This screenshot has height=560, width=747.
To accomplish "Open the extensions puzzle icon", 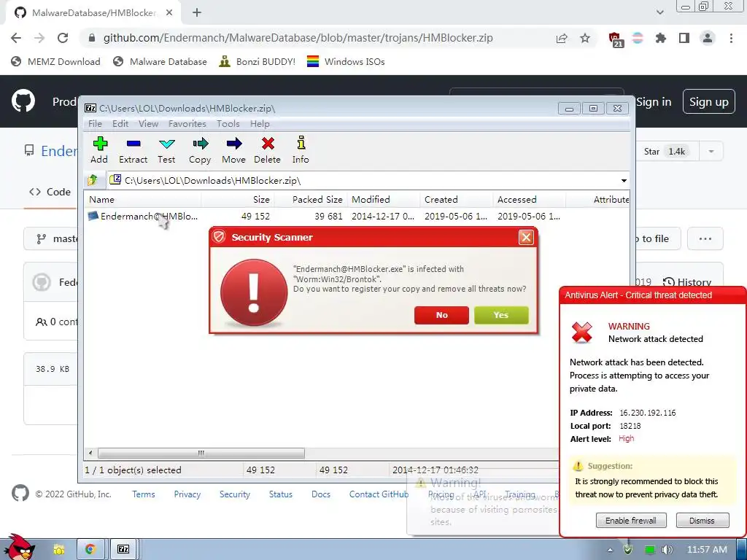I will coord(661,38).
